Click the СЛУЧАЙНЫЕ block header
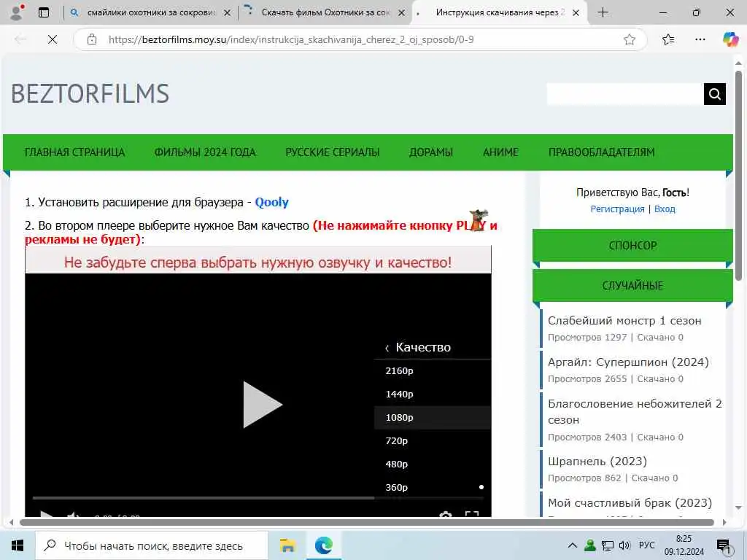The height and width of the screenshot is (560, 747). (x=632, y=286)
